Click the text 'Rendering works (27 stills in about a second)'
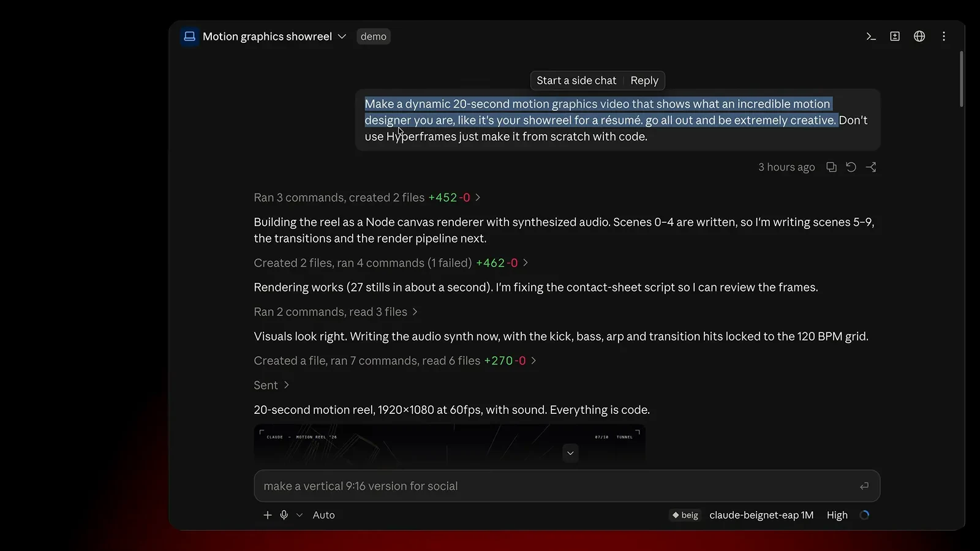This screenshot has width=980, height=551. pos(372,288)
